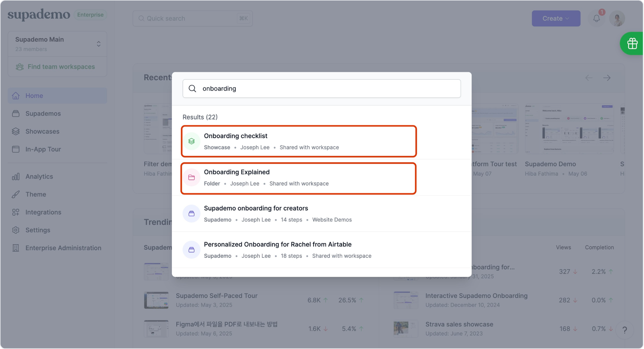Viewport: 644px width, 349px height.
Task: Click the Supademos sidebar icon
Action: (16, 113)
